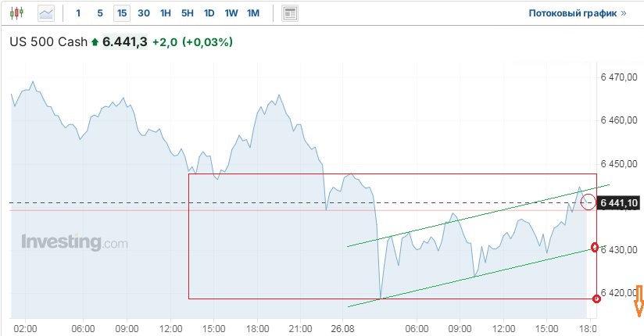Select the 15 minute timeframe

click(x=121, y=13)
